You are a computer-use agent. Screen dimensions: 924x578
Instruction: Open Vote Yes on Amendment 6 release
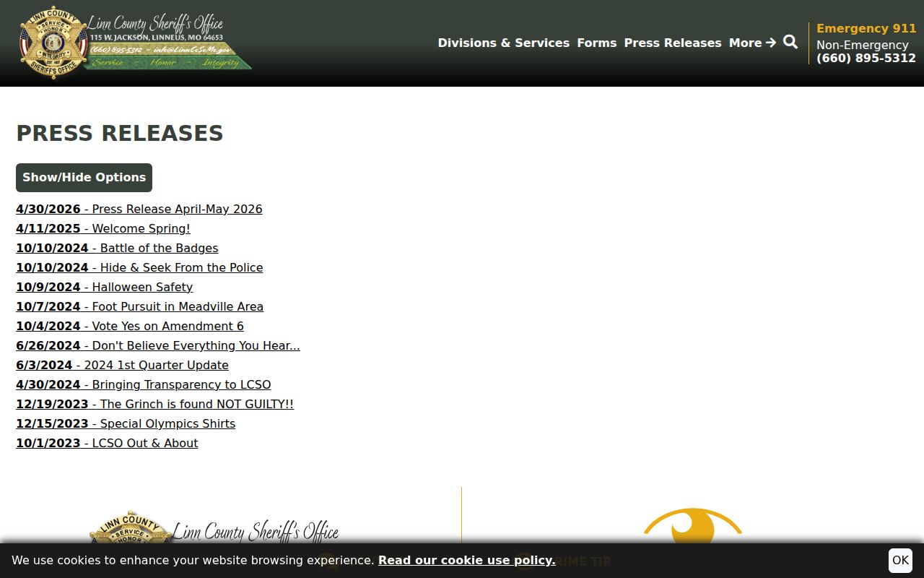point(130,326)
